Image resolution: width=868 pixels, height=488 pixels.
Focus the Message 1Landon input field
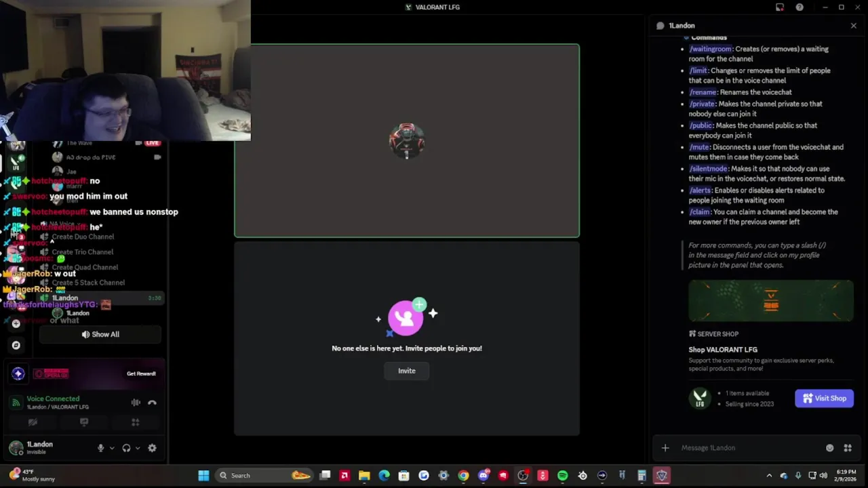coord(749,448)
